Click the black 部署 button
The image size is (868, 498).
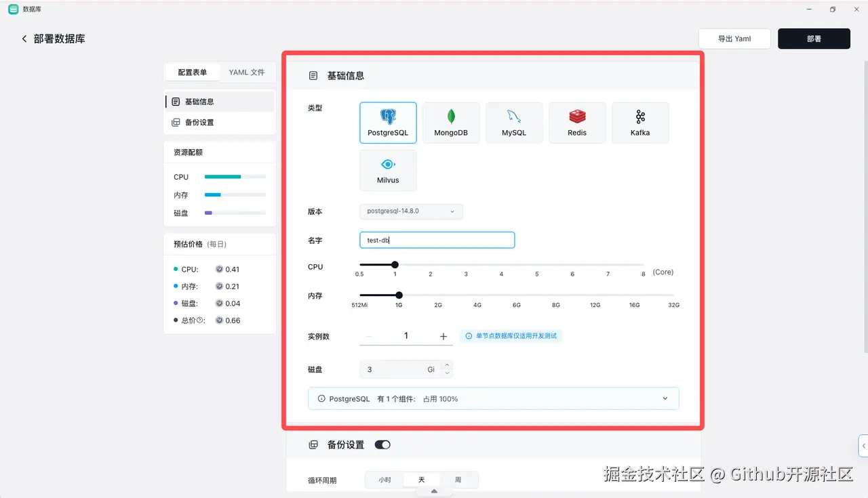tap(814, 39)
